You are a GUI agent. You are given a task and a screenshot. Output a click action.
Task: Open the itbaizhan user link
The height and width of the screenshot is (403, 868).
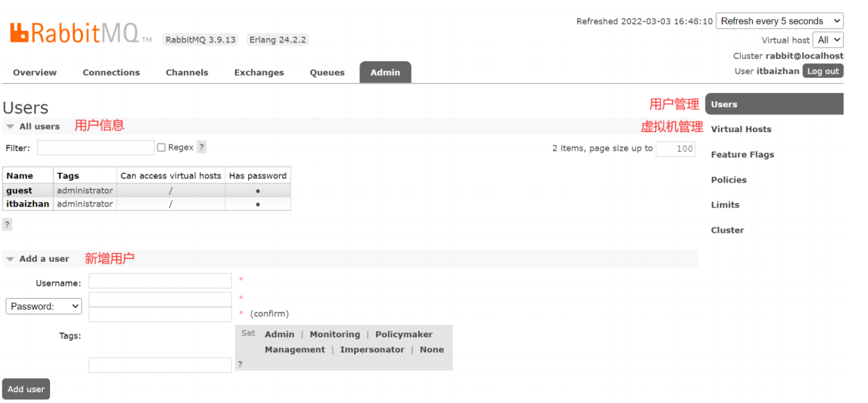(x=27, y=204)
